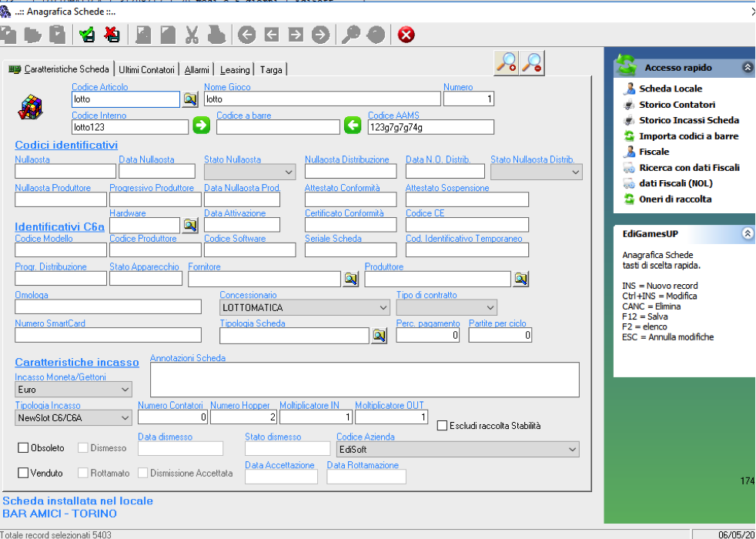Viewport: 756px width, 539px height.
Task: Open the Incasso Moneta/Gettoni dropdown showing Euro
Action: coord(73,390)
